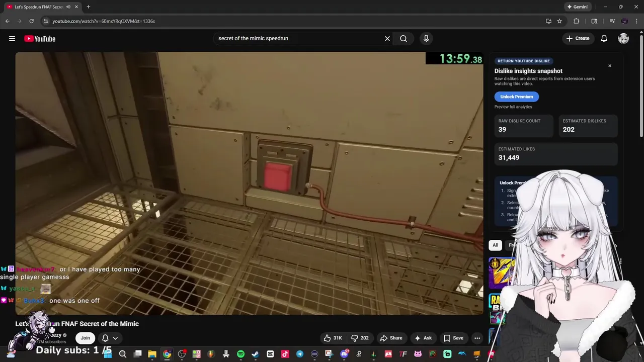
Task: Select the All filter chip
Action: (496, 245)
